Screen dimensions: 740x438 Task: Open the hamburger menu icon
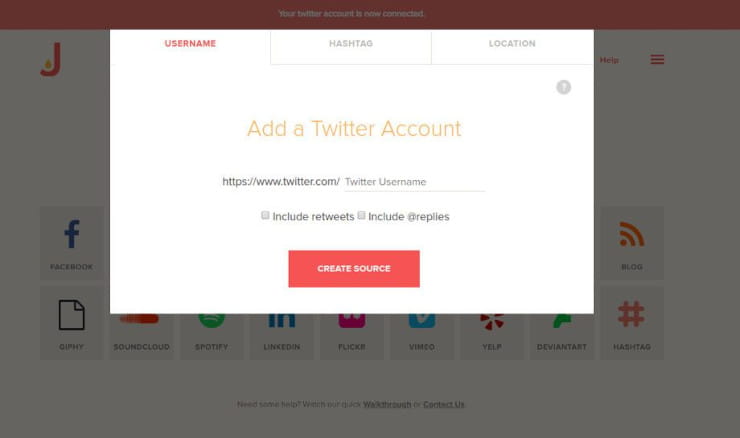click(657, 59)
